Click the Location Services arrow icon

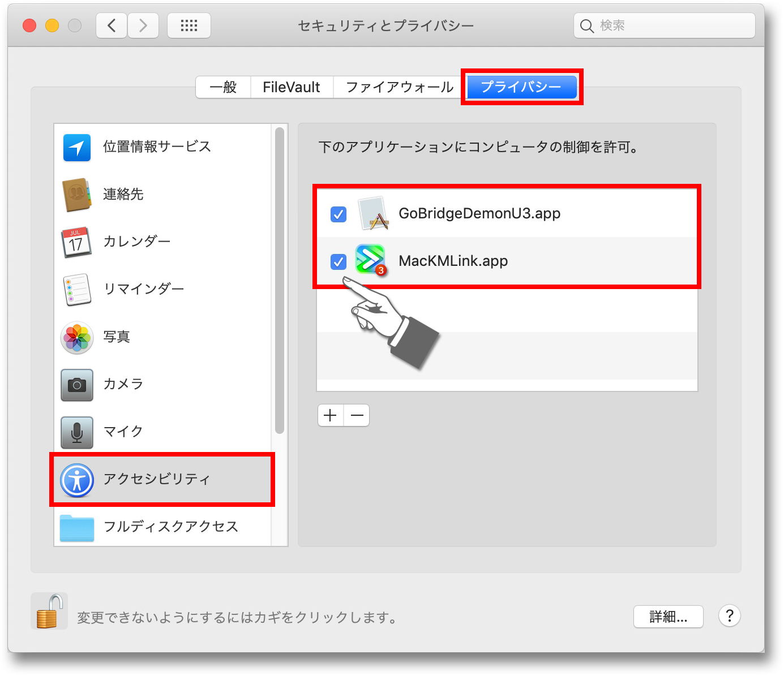click(77, 148)
